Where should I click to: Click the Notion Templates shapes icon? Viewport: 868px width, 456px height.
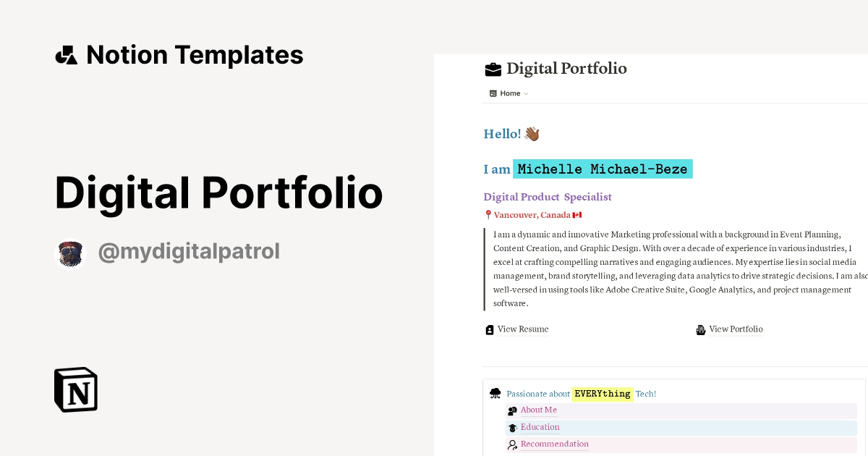(x=66, y=55)
